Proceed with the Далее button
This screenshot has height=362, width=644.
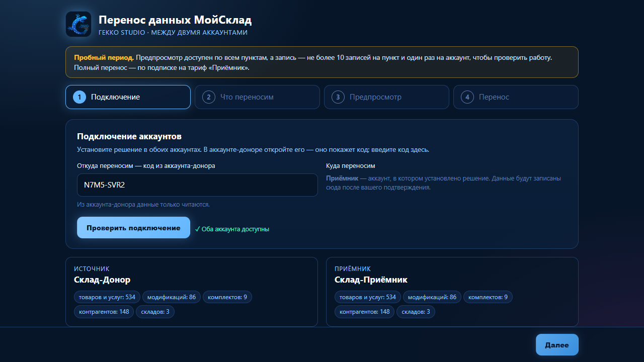point(557,345)
